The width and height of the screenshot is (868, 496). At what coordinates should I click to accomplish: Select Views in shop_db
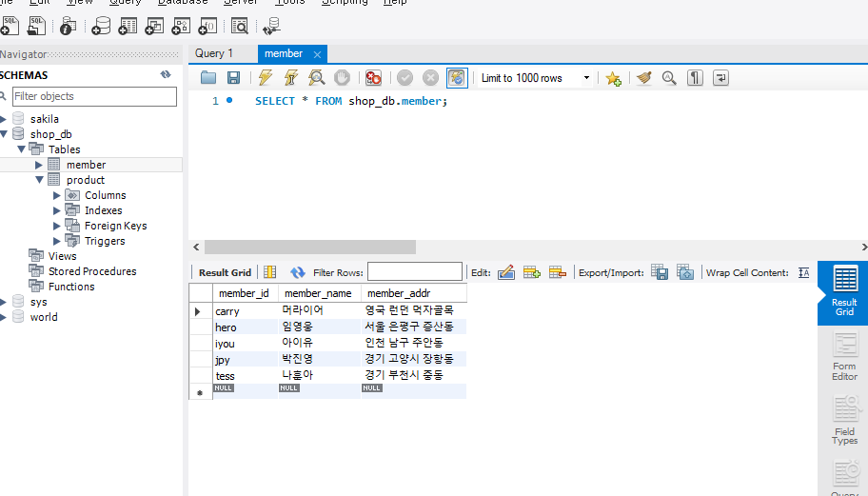tap(62, 256)
